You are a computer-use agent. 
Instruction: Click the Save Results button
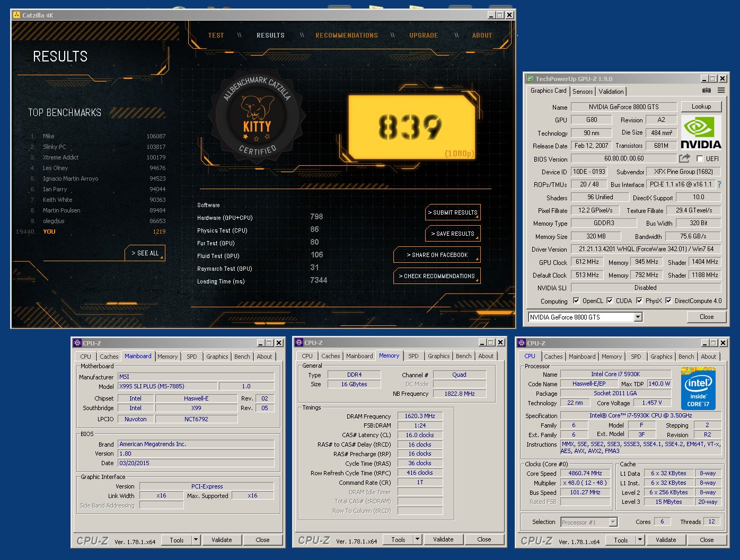coord(453,234)
